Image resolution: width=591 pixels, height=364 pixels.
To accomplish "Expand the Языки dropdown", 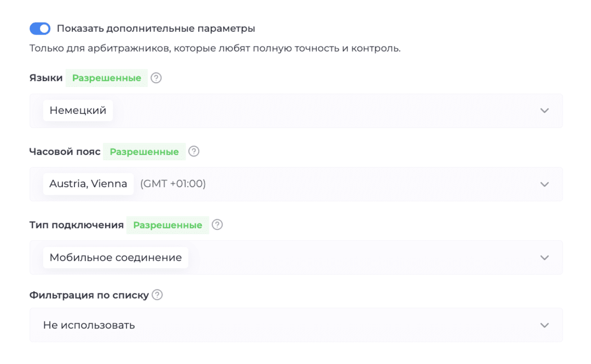I will (544, 110).
